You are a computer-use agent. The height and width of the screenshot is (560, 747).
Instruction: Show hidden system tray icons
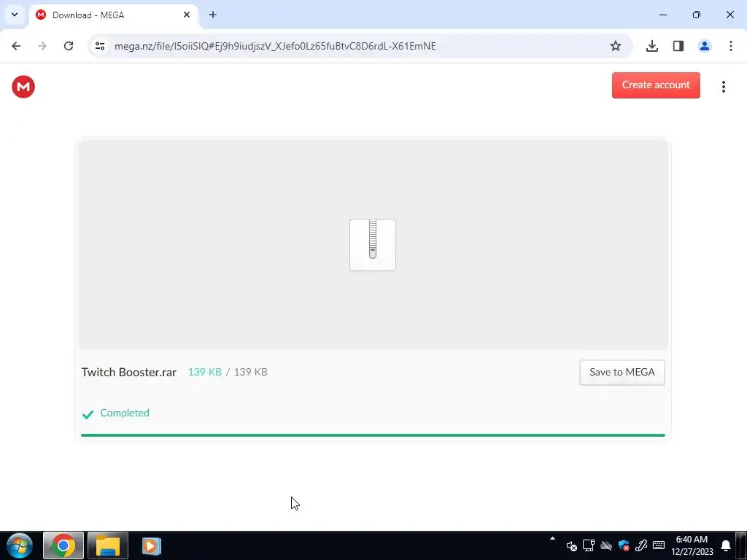553,539
